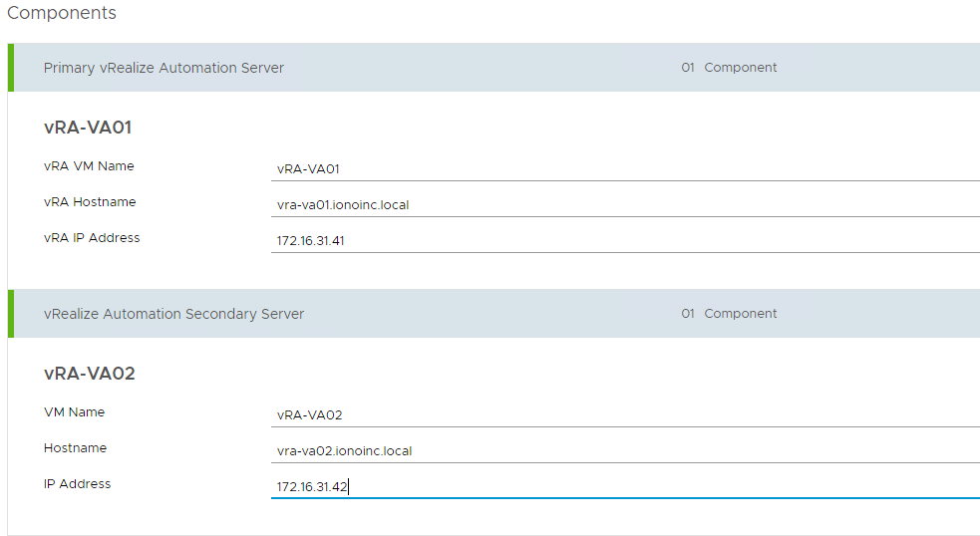Click the vRA IP Address label
This screenshot has height=536, width=980.
coord(92,238)
